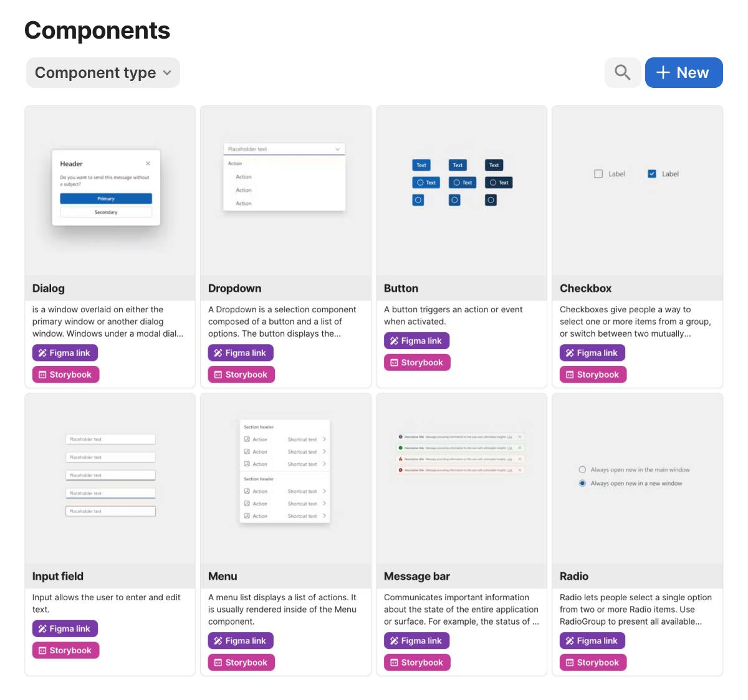The height and width of the screenshot is (700, 748).
Task: Open Figma link on Dialog card
Action: tap(65, 353)
